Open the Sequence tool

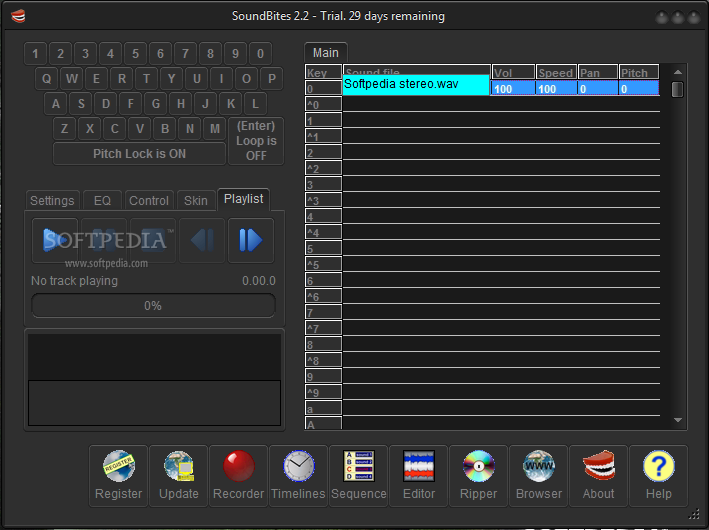(359, 476)
